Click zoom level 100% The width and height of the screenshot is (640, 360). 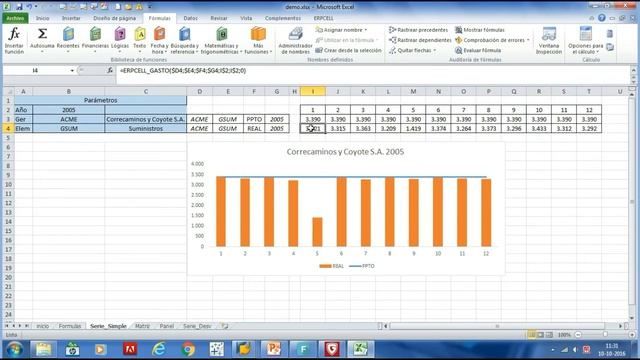point(564,335)
